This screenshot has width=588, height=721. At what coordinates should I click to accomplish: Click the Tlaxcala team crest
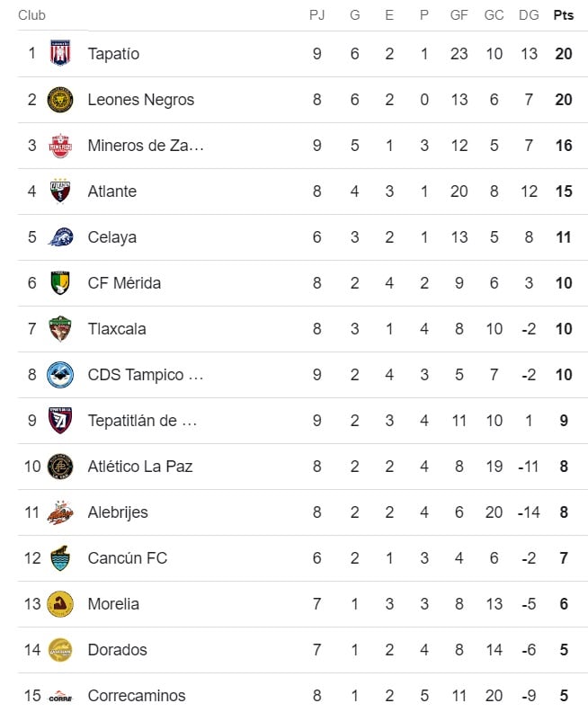[x=60, y=329]
